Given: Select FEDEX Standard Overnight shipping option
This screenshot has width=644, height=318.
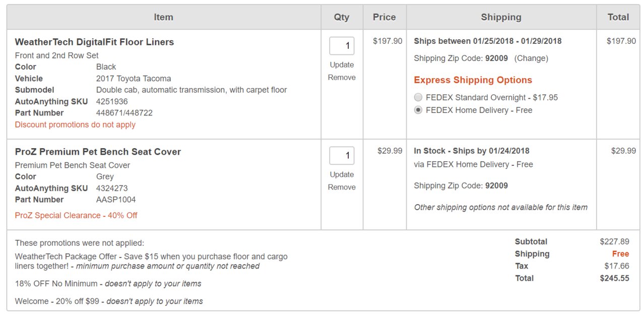Looking at the screenshot, I should click(x=418, y=97).
